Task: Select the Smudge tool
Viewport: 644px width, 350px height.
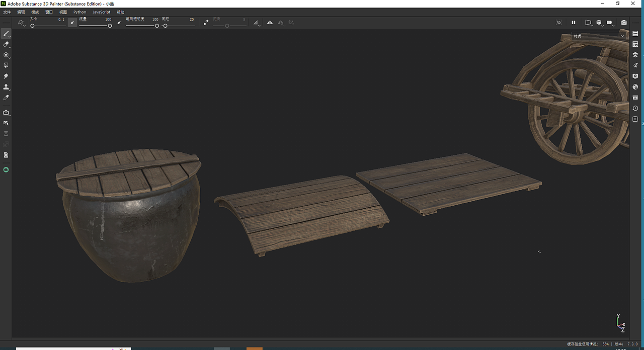Action: (6, 76)
